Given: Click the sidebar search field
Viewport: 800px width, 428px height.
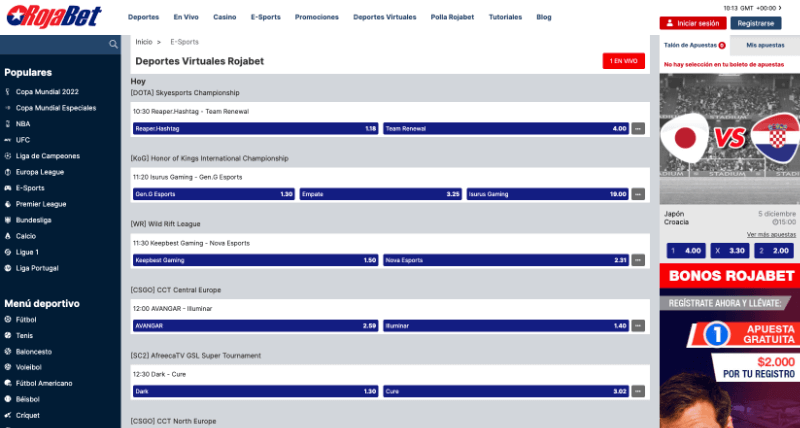Looking at the screenshot, I should 60,44.
